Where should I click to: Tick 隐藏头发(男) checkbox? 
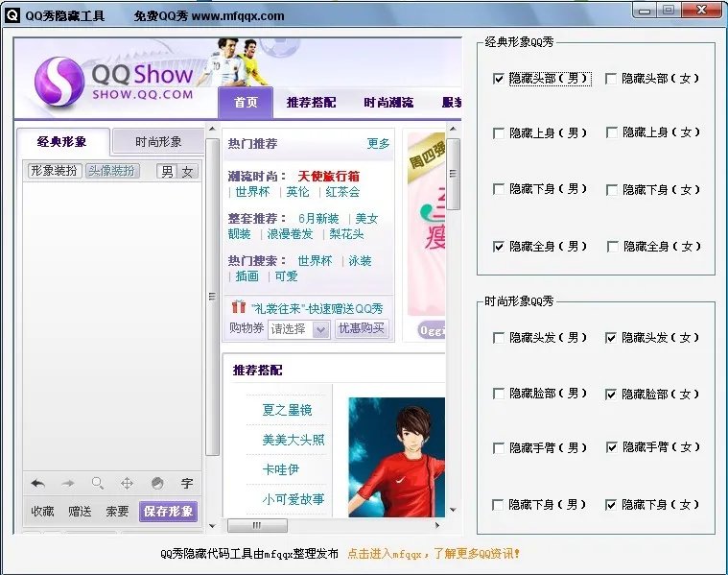[498, 338]
